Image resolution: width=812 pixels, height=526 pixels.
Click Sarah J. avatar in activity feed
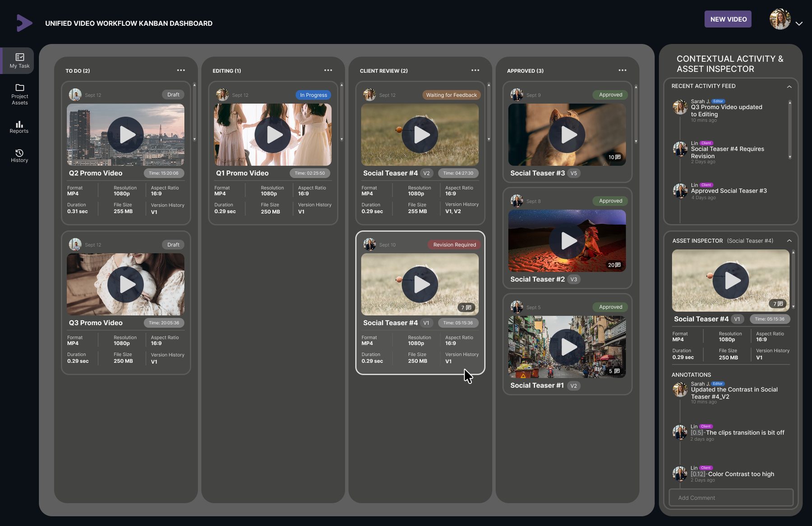[680, 107]
